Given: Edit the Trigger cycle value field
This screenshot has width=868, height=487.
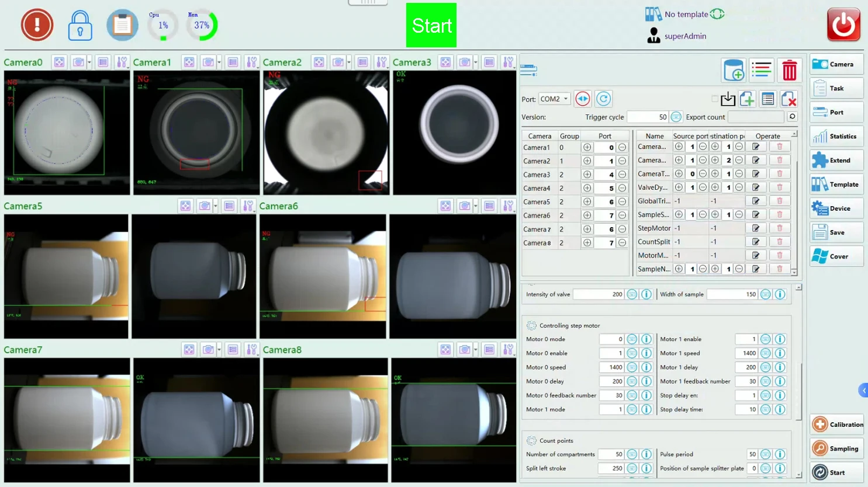Looking at the screenshot, I should 648,117.
